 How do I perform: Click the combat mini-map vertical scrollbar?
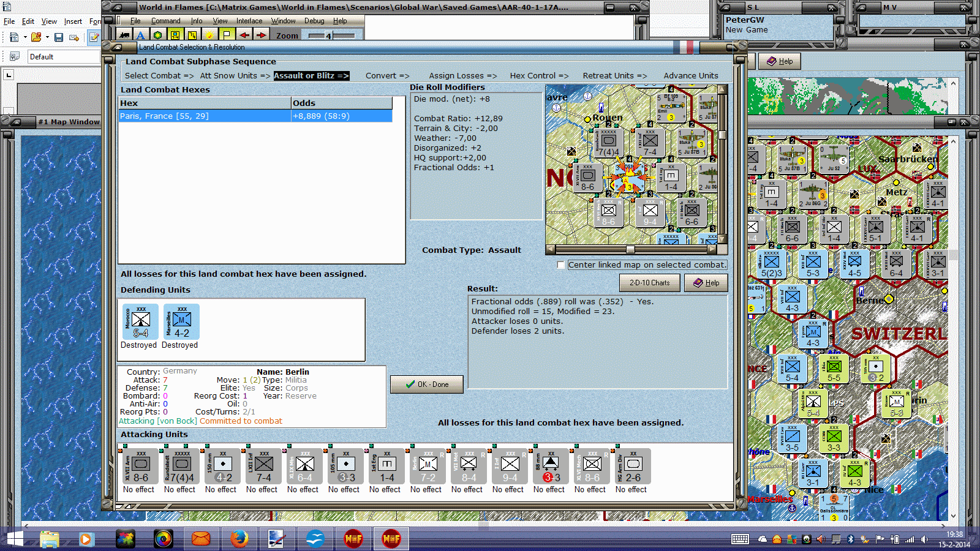(723, 164)
